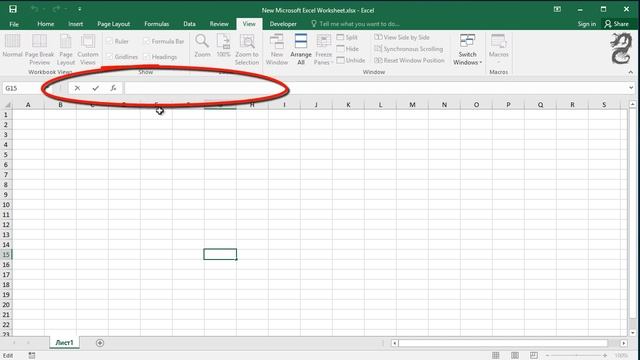Image resolution: width=640 pixels, height=360 pixels.
Task: Click Split window button
Action: point(347,37)
